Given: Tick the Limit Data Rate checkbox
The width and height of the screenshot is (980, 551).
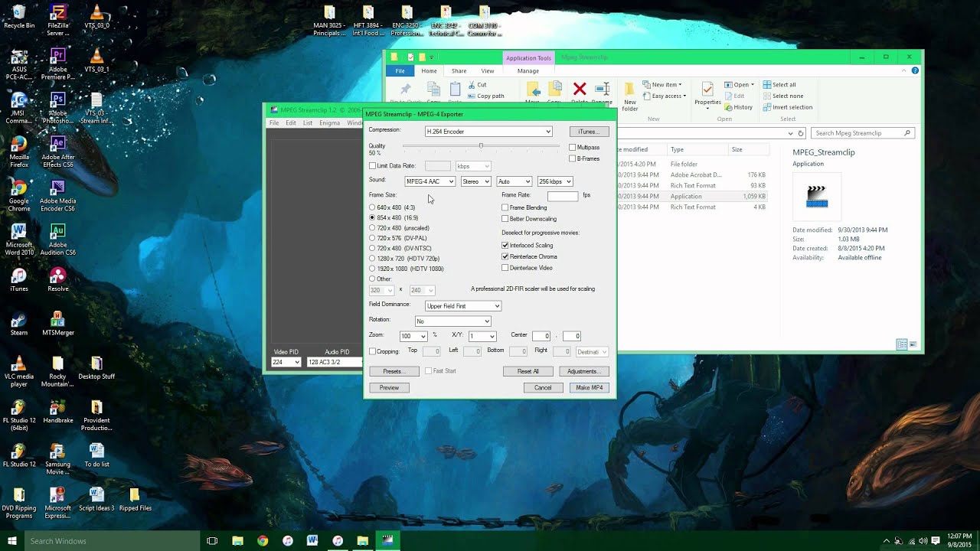Looking at the screenshot, I should point(373,166).
